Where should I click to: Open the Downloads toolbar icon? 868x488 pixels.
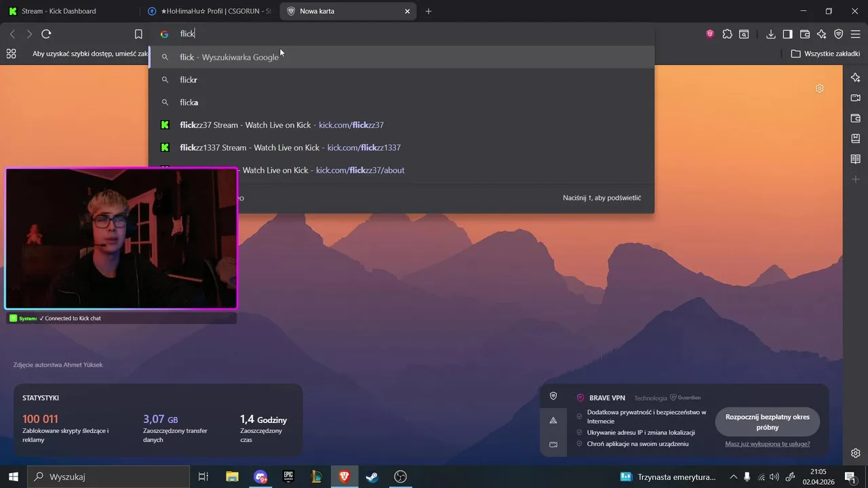point(771,34)
